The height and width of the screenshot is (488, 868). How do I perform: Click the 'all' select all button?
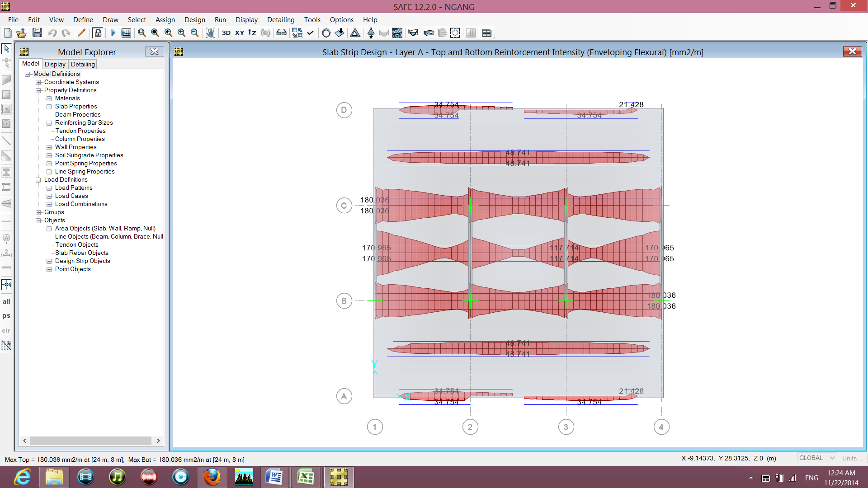pyautogui.click(x=6, y=302)
